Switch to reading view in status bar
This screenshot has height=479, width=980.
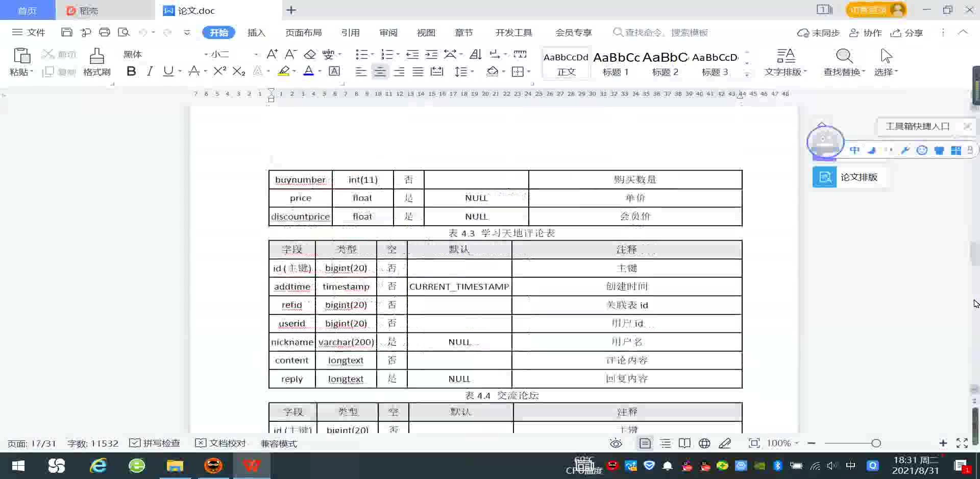684,443
